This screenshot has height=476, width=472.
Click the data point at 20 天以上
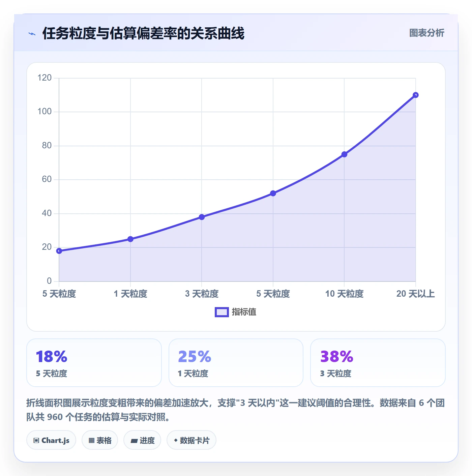coord(415,95)
